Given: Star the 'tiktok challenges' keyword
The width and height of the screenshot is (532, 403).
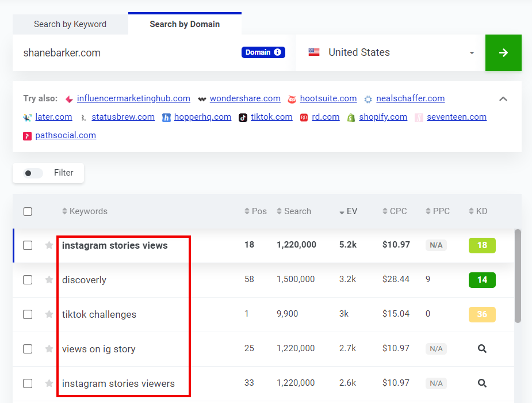Looking at the screenshot, I should (49, 314).
